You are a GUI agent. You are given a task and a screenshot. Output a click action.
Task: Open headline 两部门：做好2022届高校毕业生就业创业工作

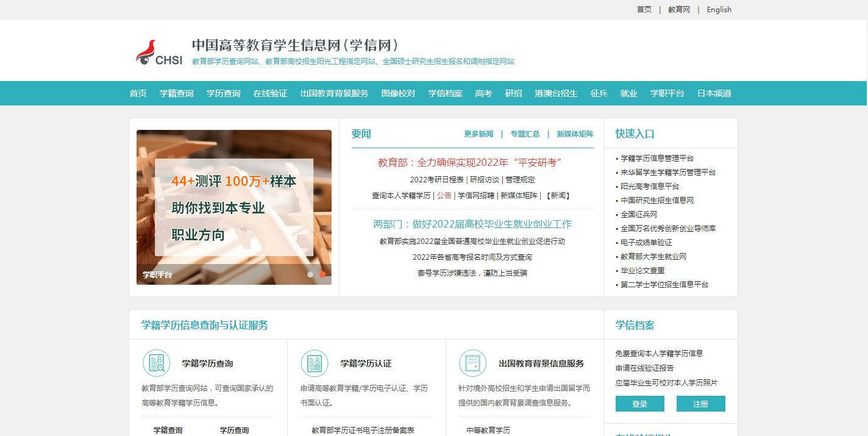472,224
